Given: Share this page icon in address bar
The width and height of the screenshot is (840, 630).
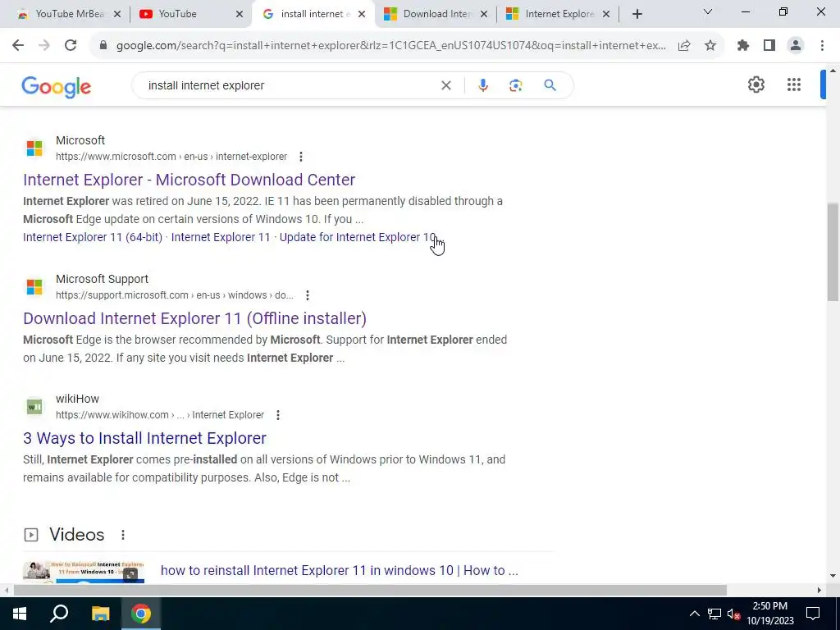Looking at the screenshot, I should click(684, 46).
